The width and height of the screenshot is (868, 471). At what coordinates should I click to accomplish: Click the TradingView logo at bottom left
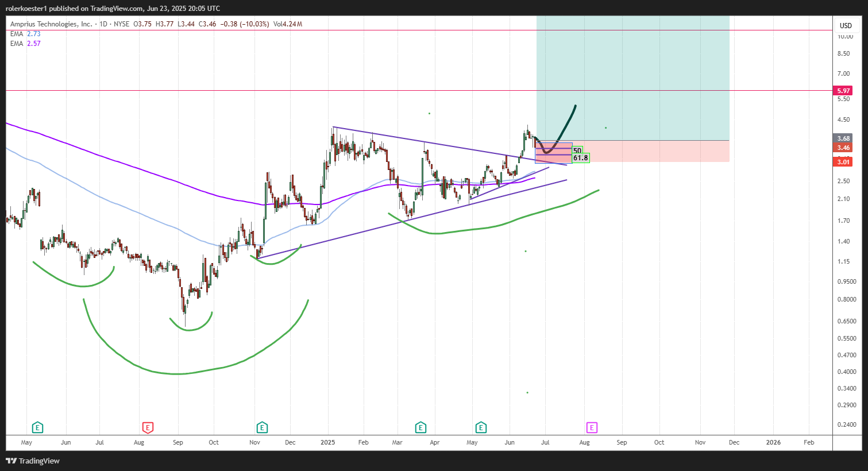(x=33, y=461)
